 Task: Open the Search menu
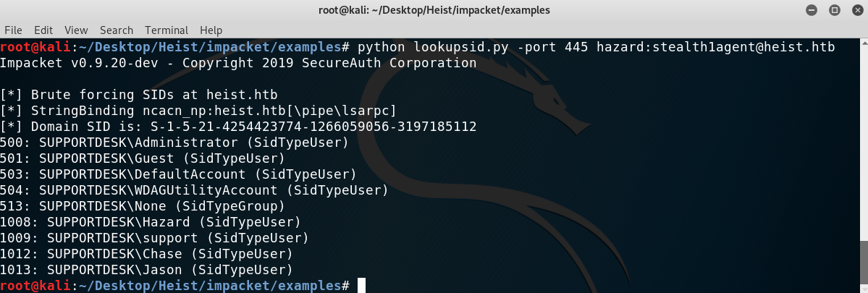pos(117,30)
